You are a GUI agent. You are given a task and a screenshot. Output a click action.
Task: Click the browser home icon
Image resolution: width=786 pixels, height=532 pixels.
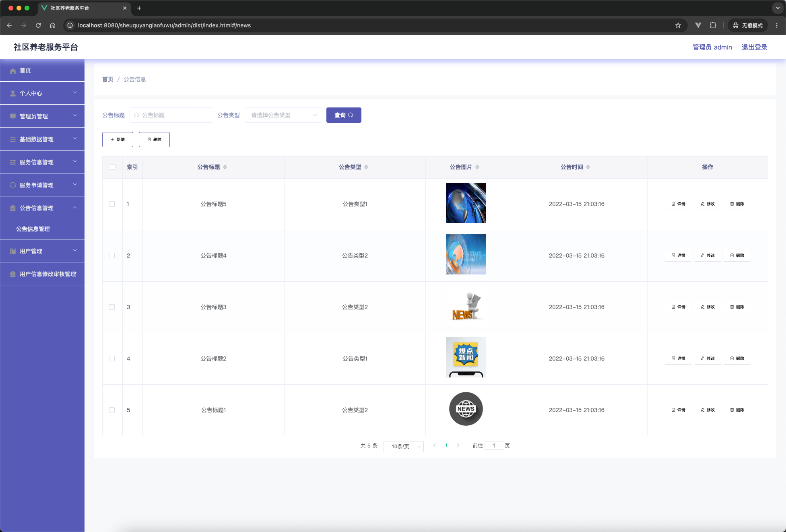[x=53, y=25]
